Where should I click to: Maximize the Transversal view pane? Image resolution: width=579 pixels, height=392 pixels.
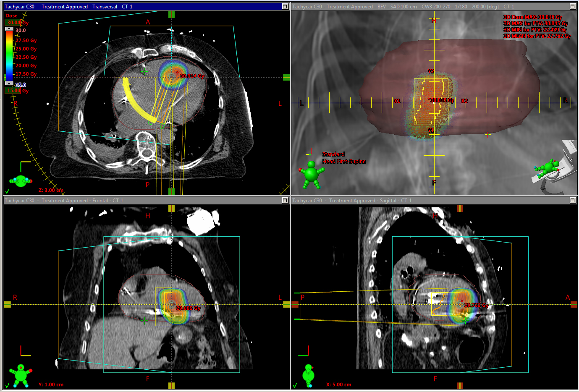tap(285, 6)
